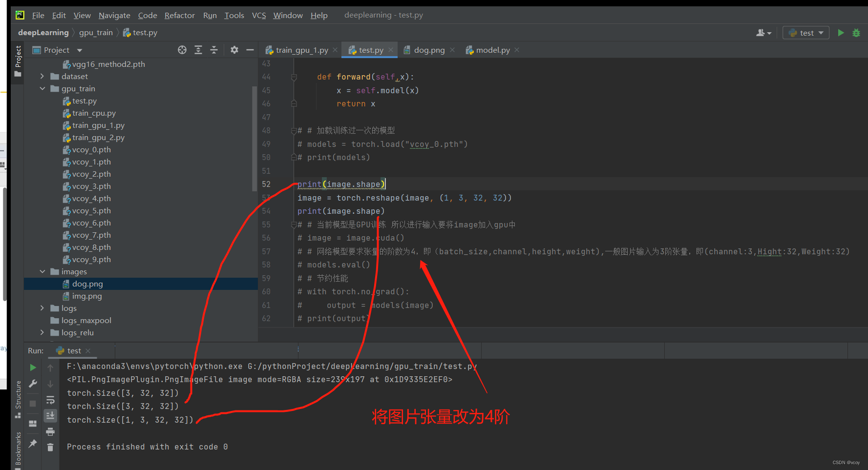Select vgg16_method2.pth in Project tree
The height and width of the screenshot is (470, 868).
pyautogui.click(x=108, y=64)
